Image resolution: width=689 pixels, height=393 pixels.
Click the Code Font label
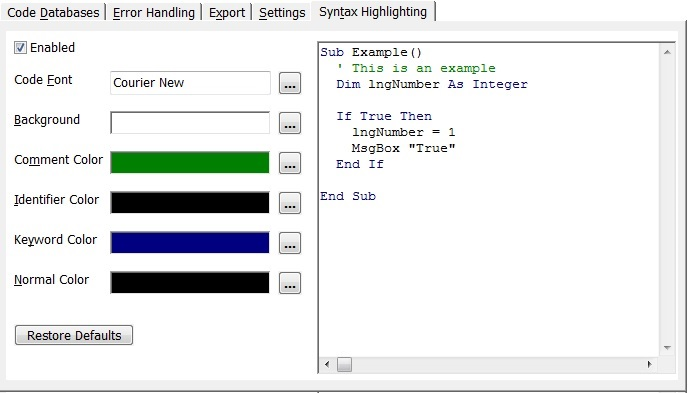43,80
